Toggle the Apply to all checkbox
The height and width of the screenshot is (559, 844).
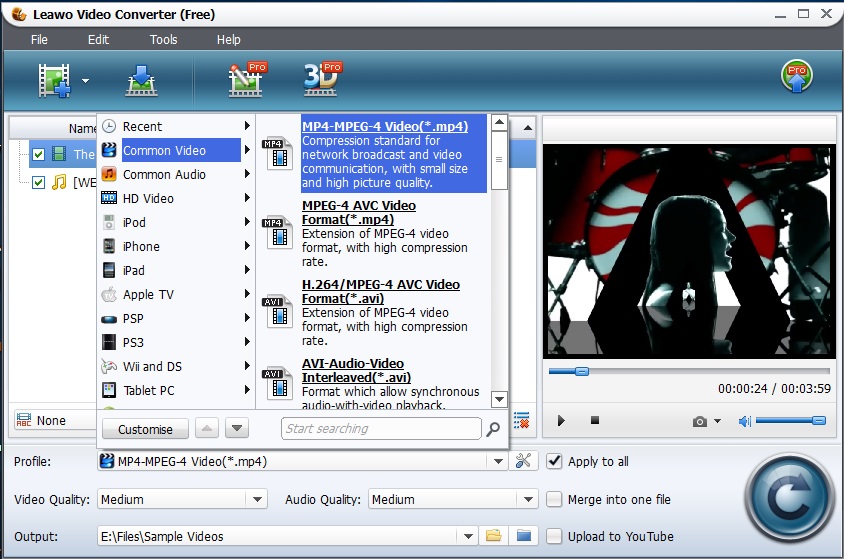coord(554,461)
